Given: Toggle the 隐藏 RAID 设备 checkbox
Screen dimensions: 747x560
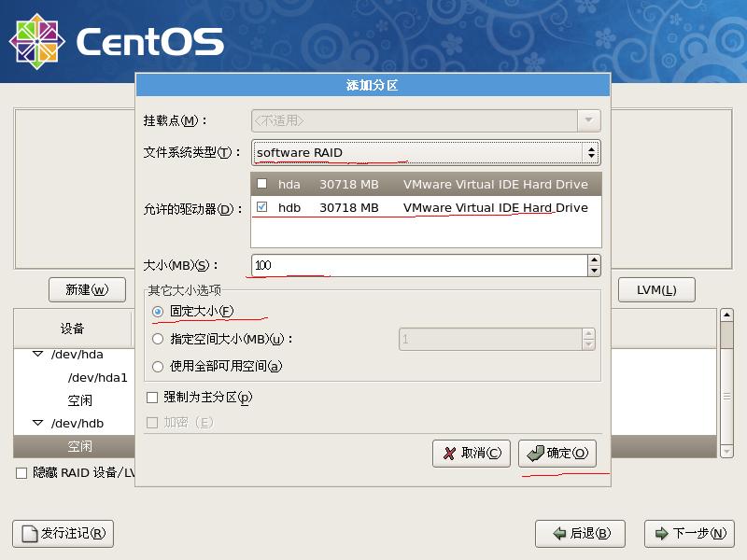Looking at the screenshot, I should pyautogui.click(x=21, y=473).
